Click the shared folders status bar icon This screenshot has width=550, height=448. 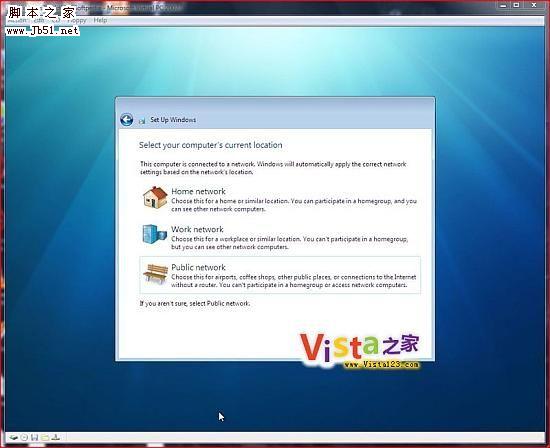(45, 437)
